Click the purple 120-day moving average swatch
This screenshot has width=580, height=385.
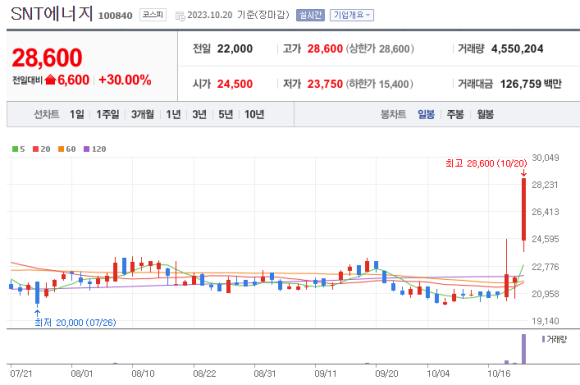[87, 149]
